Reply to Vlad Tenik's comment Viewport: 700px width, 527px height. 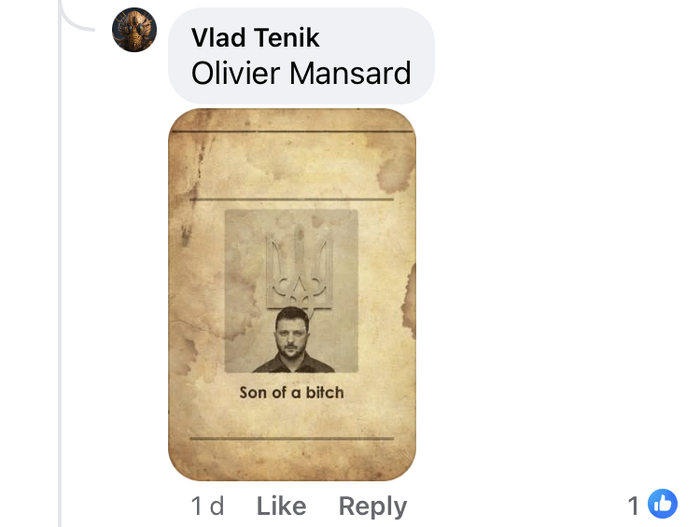pyautogui.click(x=373, y=506)
